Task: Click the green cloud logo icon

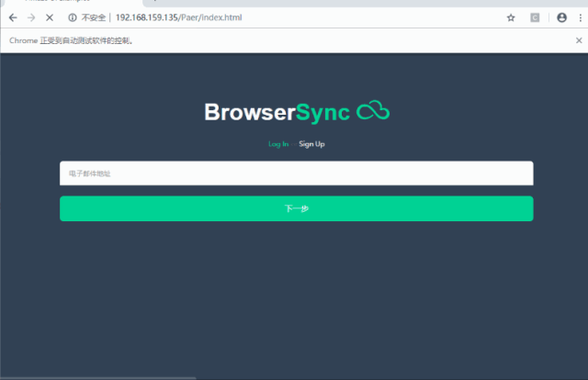Action: point(373,110)
